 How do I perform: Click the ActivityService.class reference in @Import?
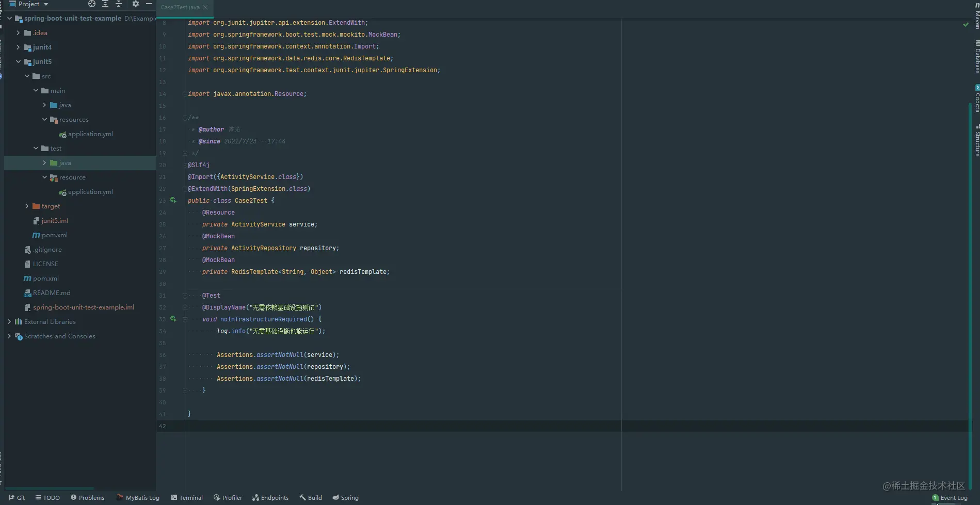click(x=258, y=177)
